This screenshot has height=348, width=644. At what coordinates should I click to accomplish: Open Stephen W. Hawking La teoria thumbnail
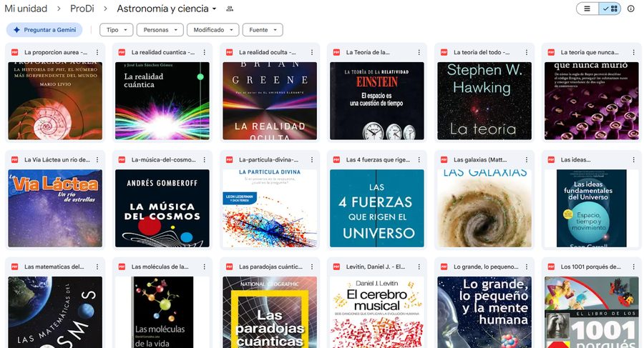click(x=484, y=101)
